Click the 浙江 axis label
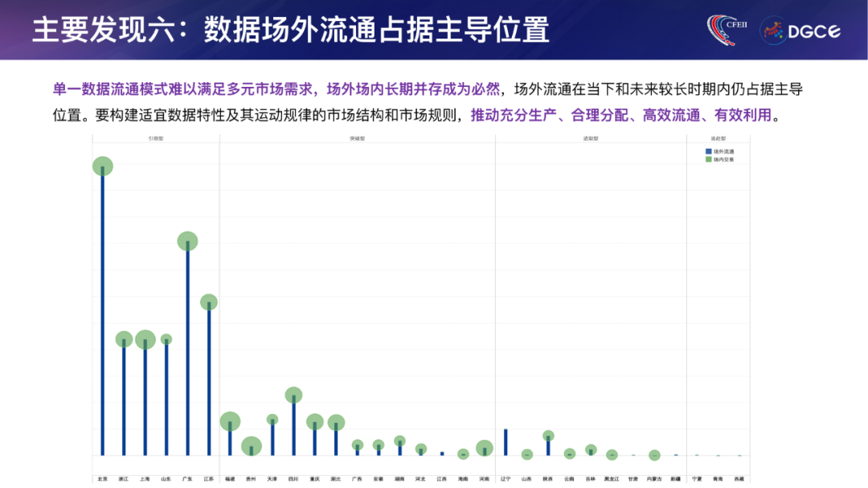Screen dimensions: 868x488 [x=124, y=479]
